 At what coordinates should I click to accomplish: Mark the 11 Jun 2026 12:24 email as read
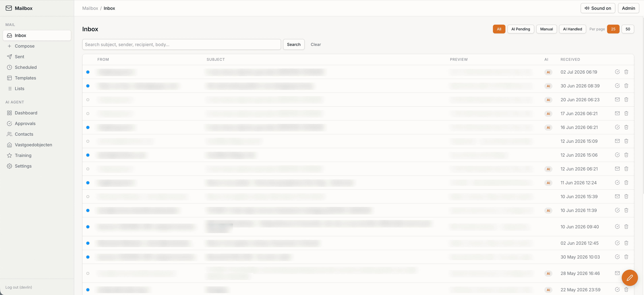point(617,182)
